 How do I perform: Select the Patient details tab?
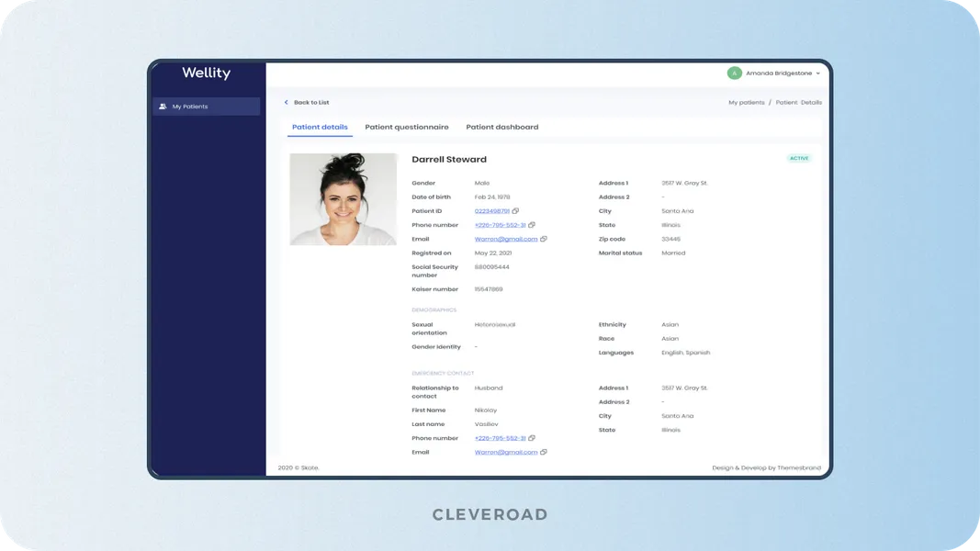click(x=320, y=127)
